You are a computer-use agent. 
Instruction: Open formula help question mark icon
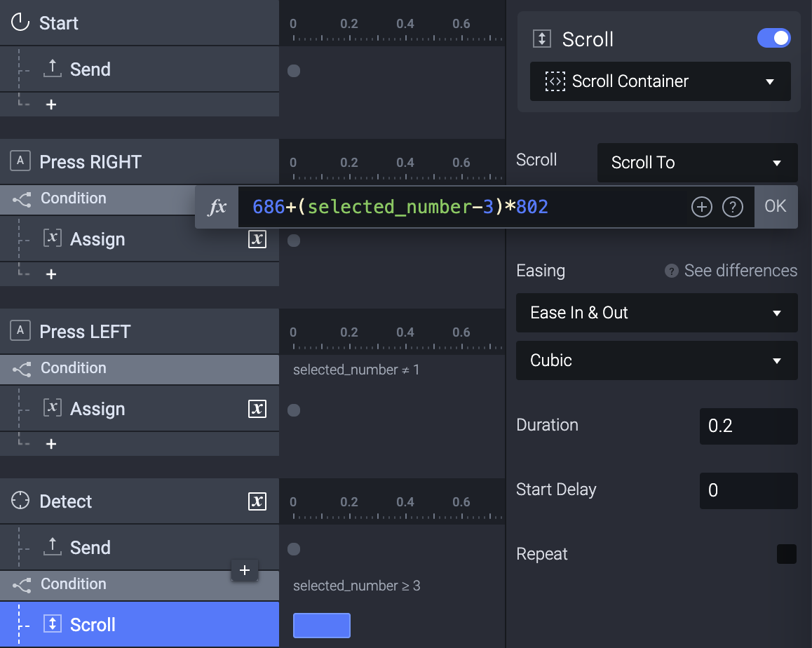coord(733,207)
